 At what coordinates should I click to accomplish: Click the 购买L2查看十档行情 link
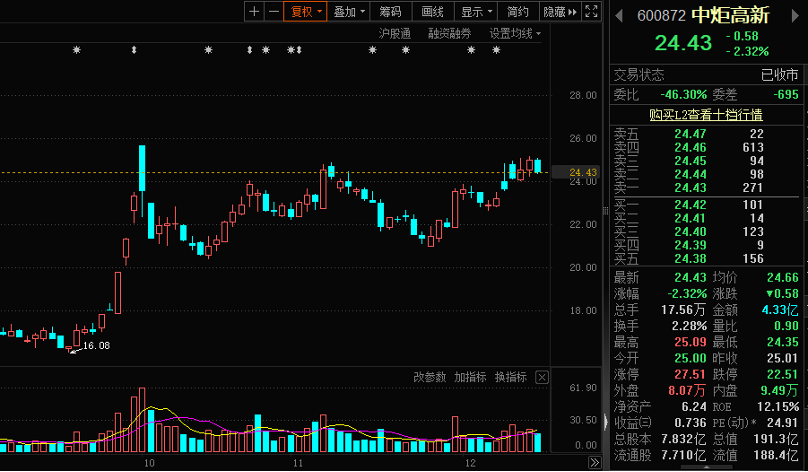(706, 115)
